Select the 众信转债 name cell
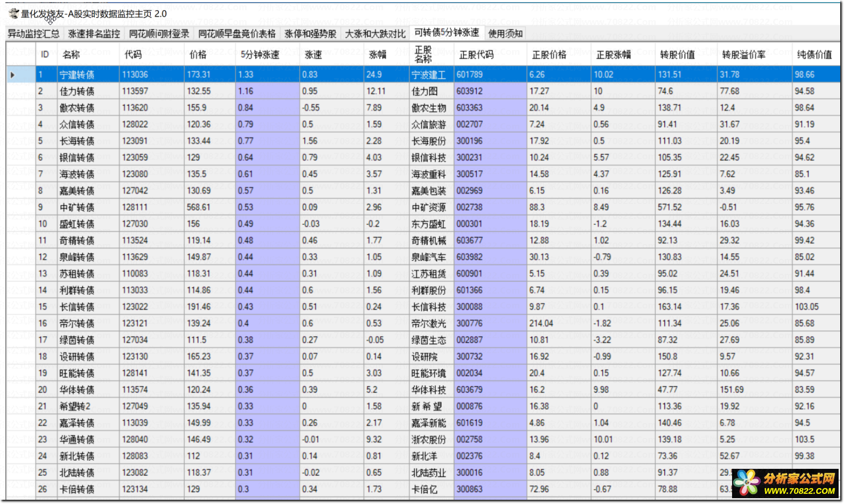 point(88,124)
